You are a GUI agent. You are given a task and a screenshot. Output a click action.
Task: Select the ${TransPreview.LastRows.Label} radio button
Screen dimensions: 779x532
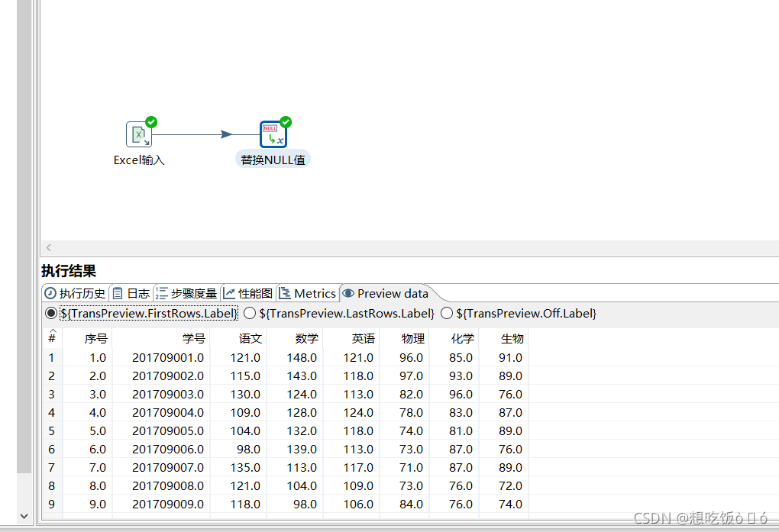click(x=249, y=312)
